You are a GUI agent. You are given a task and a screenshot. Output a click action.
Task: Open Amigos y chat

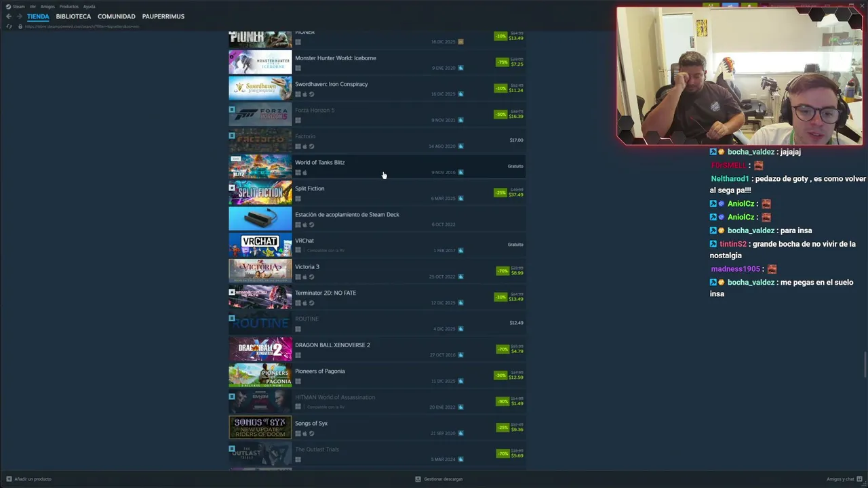[840, 479]
